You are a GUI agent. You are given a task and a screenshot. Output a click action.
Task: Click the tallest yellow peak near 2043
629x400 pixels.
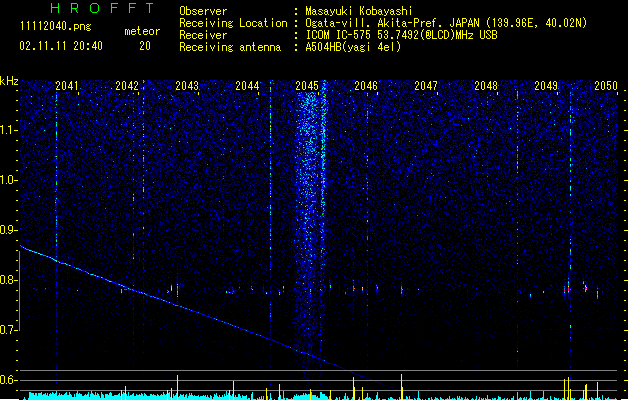(177, 387)
